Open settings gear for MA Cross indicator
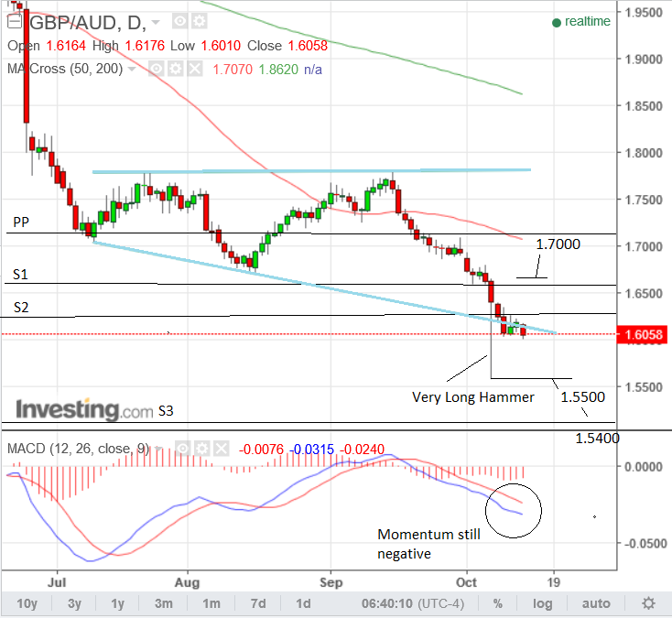Image resolution: width=672 pixels, height=618 pixels. 175,69
